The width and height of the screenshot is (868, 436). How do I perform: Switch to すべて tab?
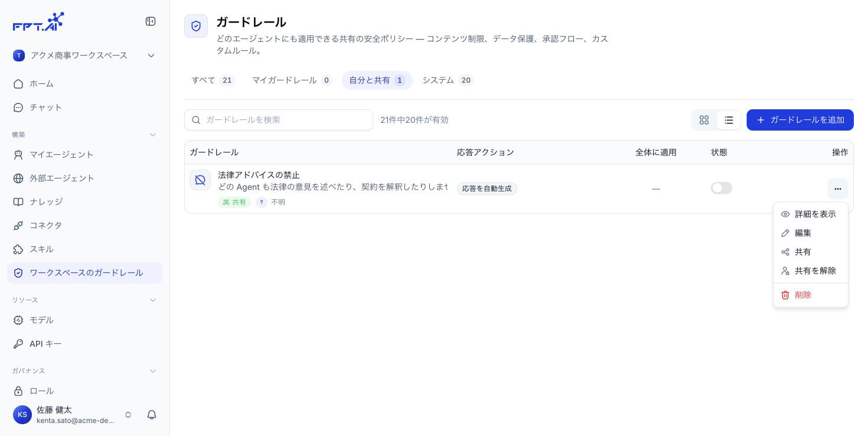click(x=213, y=80)
